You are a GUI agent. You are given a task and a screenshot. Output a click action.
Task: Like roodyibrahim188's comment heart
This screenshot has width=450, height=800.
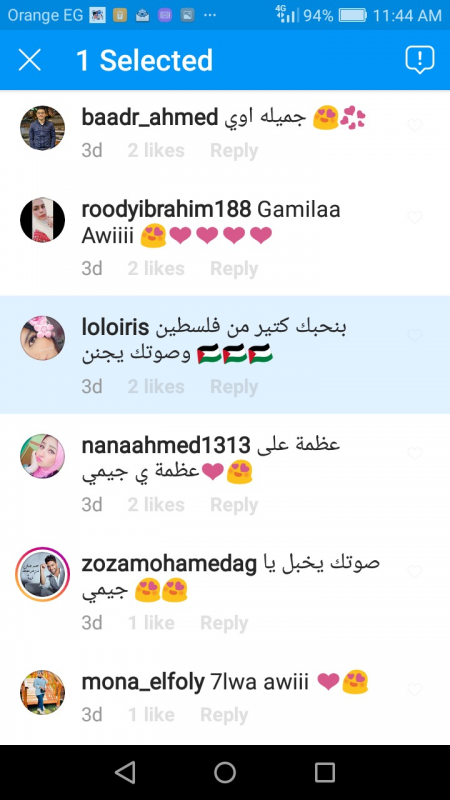tap(415, 217)
